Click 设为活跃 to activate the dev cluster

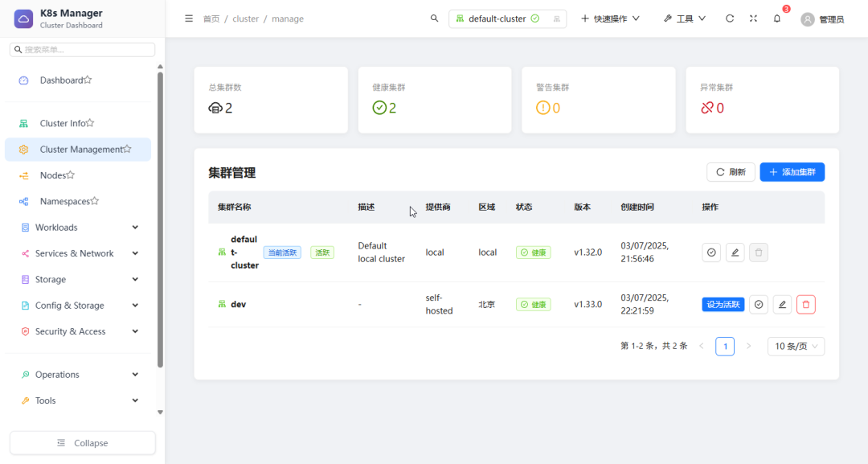pyautogui.click(x=723, y=304)
